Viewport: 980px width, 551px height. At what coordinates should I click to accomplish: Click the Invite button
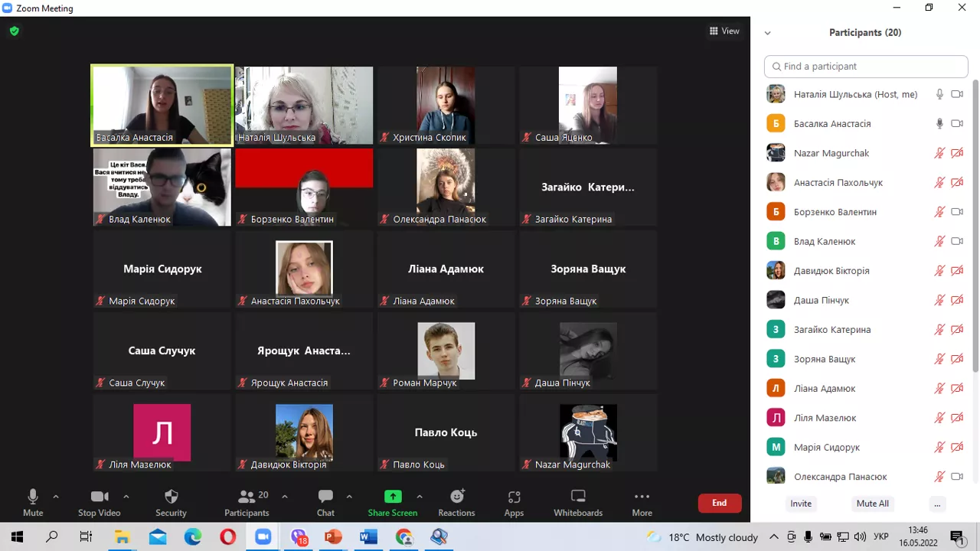pos(801,504)
